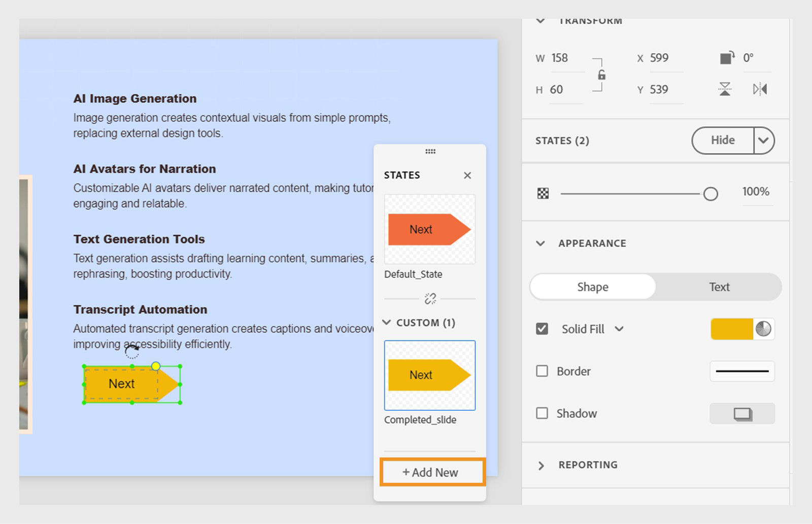Flip the selected shape horizontally
Screen dimensions: 812x524
(x=759, y=89)
